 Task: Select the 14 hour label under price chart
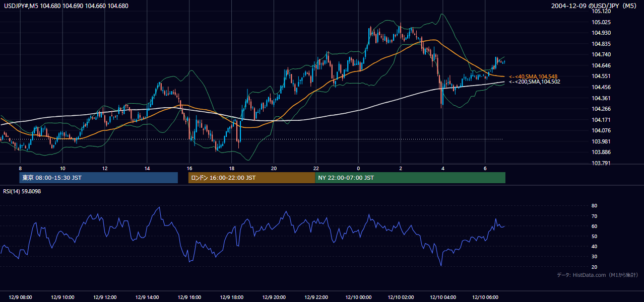point(147,168)
